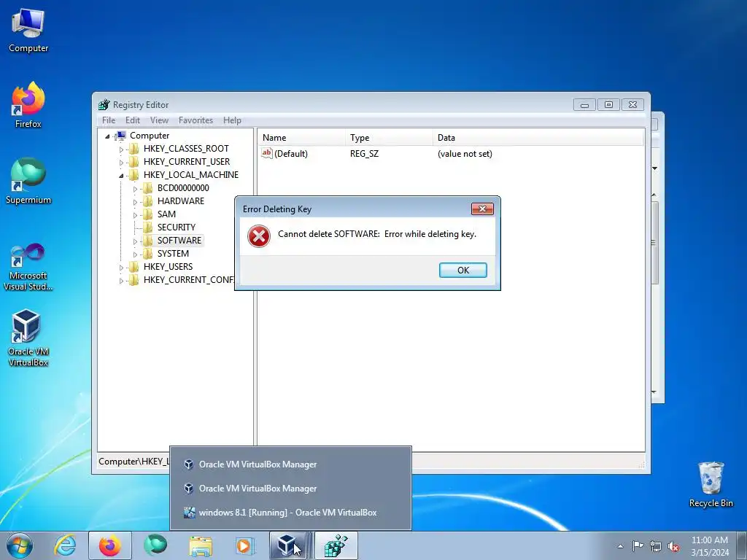Expand the BCD00000000 key arrow
Viewport: 747px width, 560px height.
[135, 189]
